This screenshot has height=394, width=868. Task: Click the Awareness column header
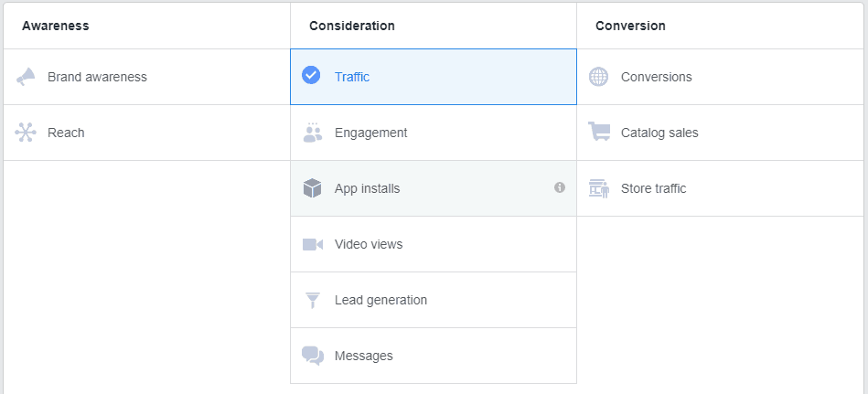coord(56,26)
